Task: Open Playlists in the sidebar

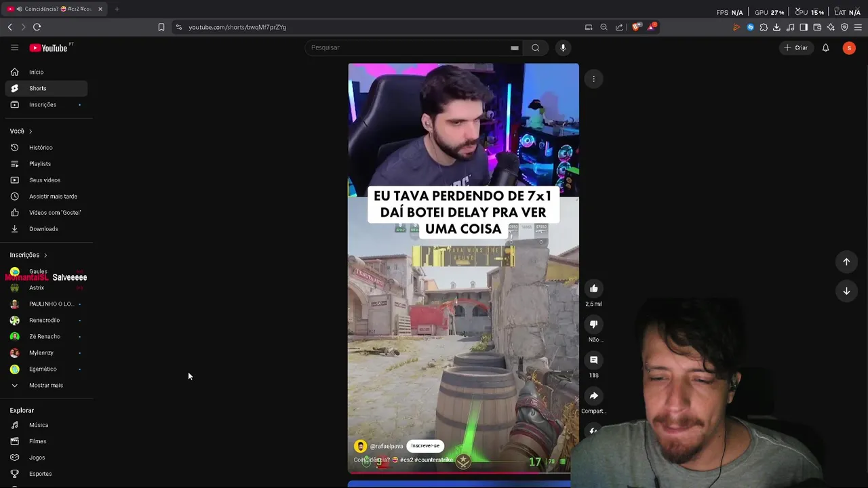Action: 46,163
